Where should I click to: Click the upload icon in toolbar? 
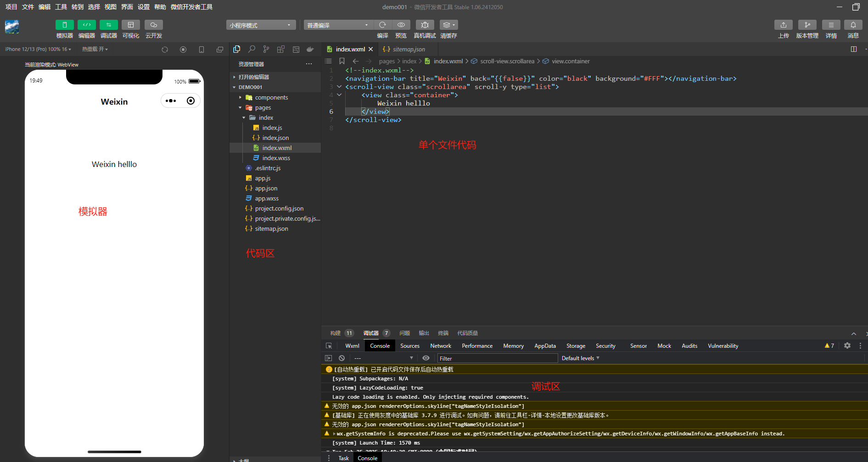pos(783,25)
